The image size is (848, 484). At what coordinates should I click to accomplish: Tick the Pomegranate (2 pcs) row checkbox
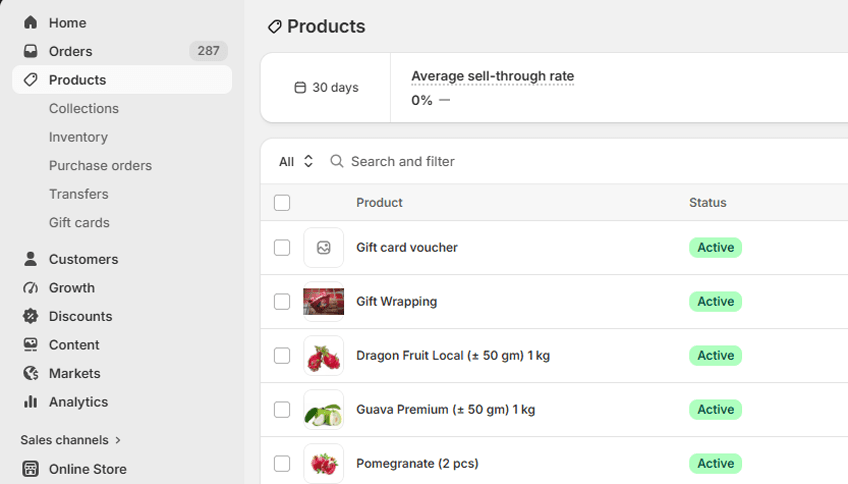coord(282,464)
